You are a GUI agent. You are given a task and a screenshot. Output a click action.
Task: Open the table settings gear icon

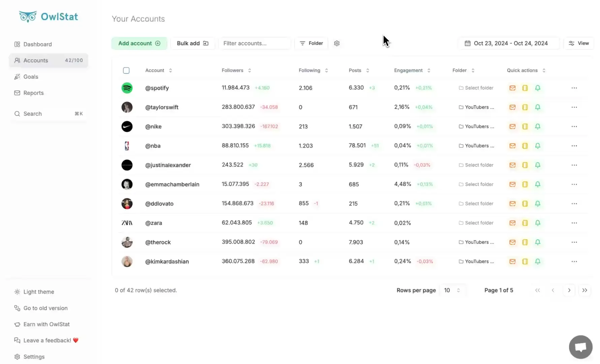pos(337,43)
